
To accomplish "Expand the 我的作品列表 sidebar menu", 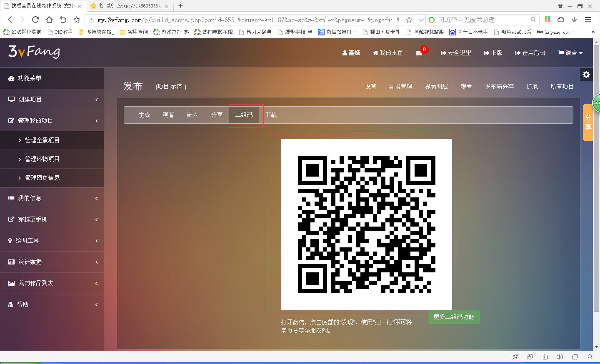I will 52,283.
